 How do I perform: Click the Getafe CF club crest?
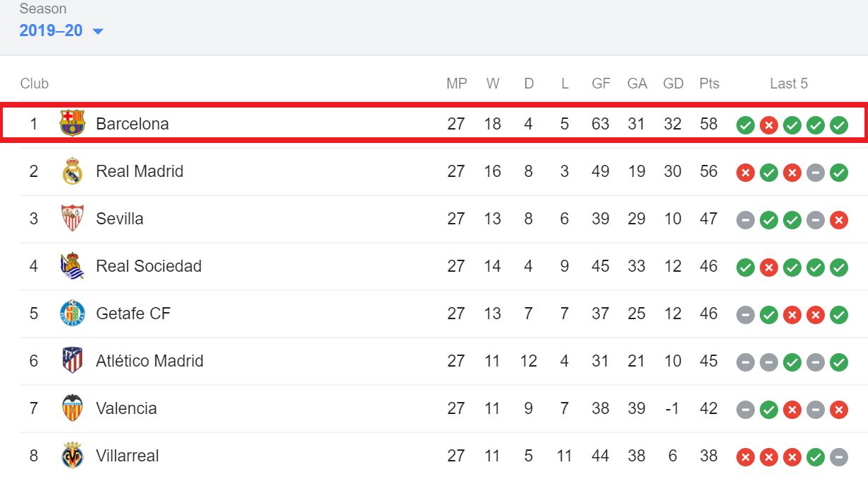coord(72,314)
